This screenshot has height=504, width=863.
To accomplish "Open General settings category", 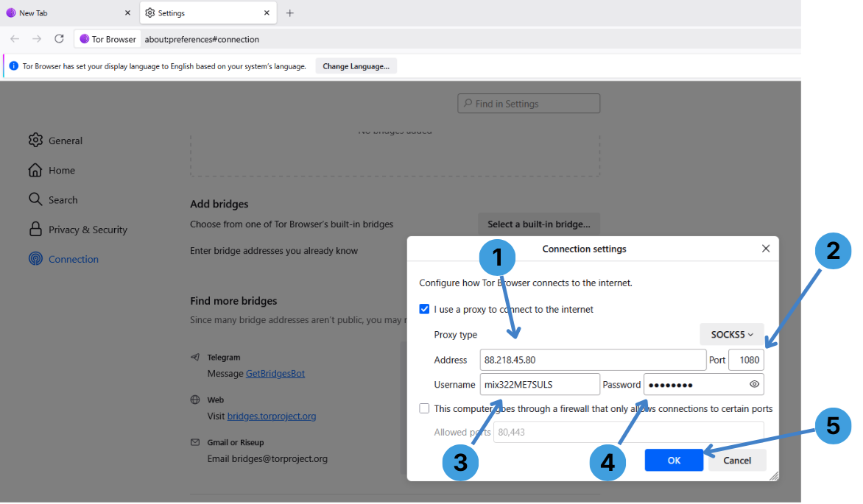I will pos(55,141).
